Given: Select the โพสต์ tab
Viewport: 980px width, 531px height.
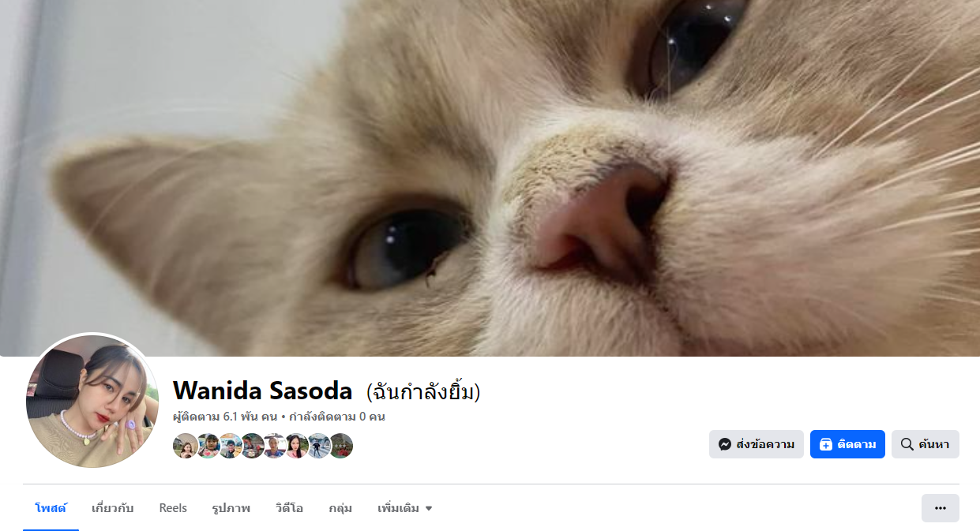Looking at the screenshot, I should point(51,508).
